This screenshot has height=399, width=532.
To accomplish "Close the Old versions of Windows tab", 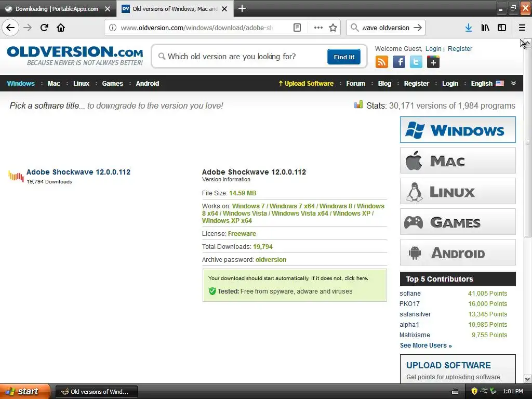I will click(x=224, y=9).
